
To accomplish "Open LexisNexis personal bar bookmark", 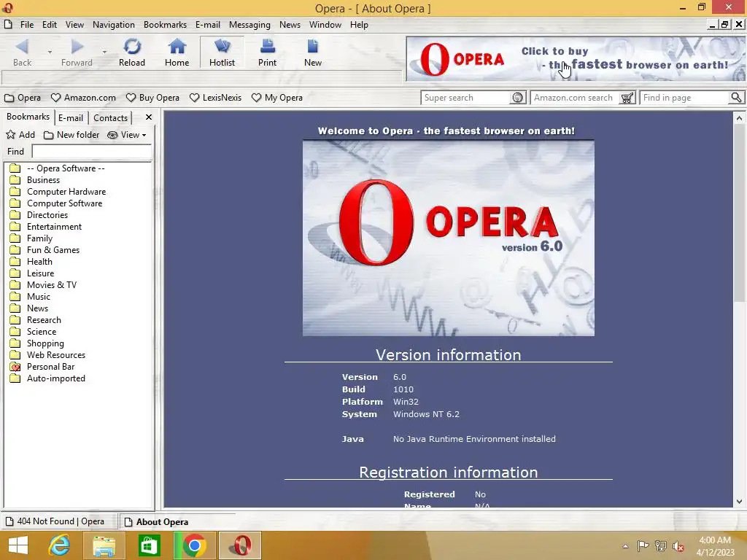I will 215,98.
